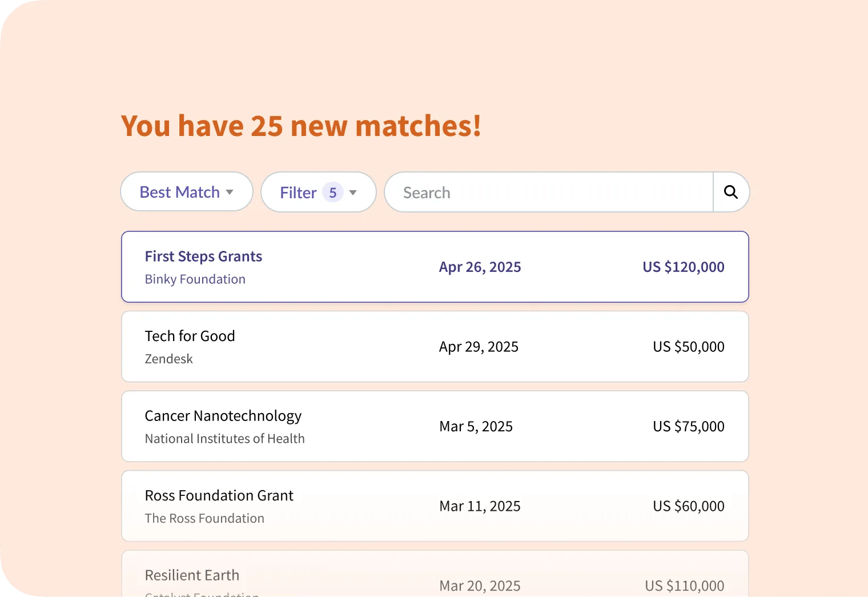Click the US $50,000 amount

pyautogui.click(x=689, y=347)
